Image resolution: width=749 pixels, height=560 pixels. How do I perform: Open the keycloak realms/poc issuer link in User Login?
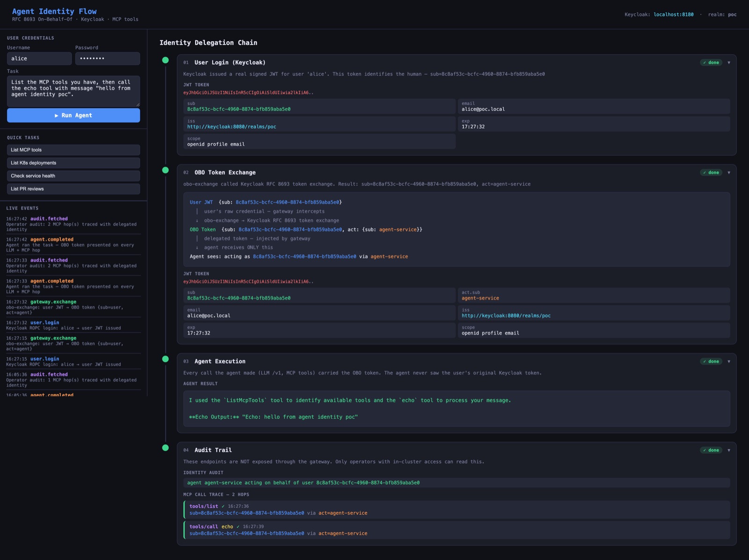232,127
